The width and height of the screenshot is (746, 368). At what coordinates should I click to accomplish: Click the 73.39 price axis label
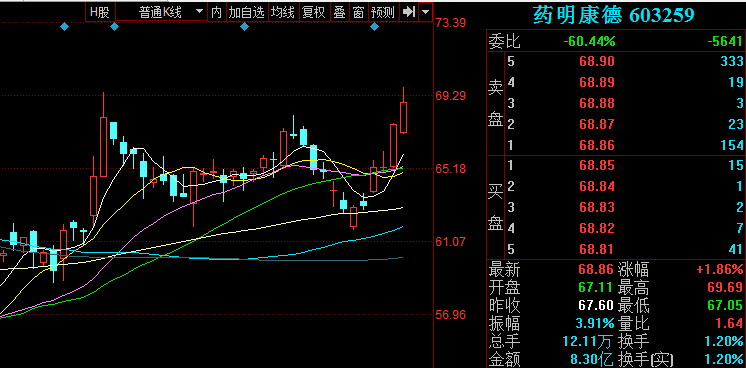(x=451, y=23)
